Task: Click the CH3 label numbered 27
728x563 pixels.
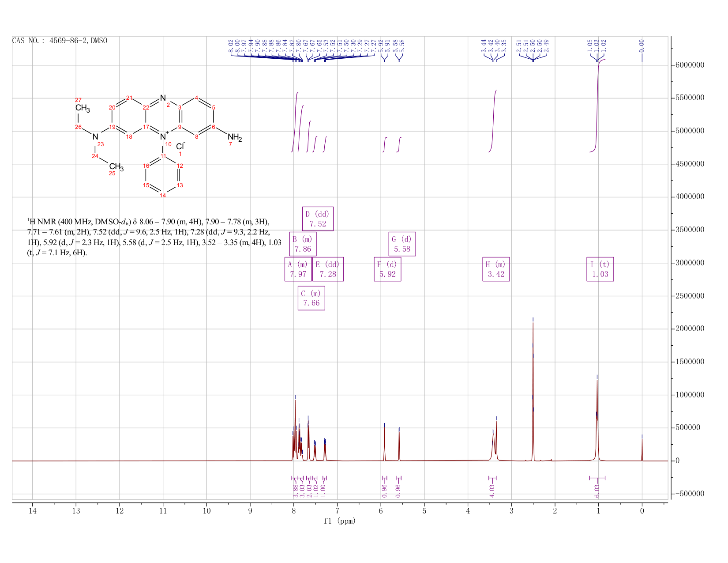Action: pyautogui.click(x=83, y=108)
